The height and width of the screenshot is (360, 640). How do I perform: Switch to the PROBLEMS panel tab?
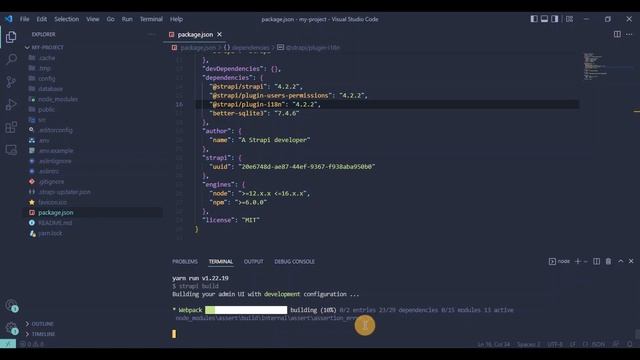[x=185, y=262]
